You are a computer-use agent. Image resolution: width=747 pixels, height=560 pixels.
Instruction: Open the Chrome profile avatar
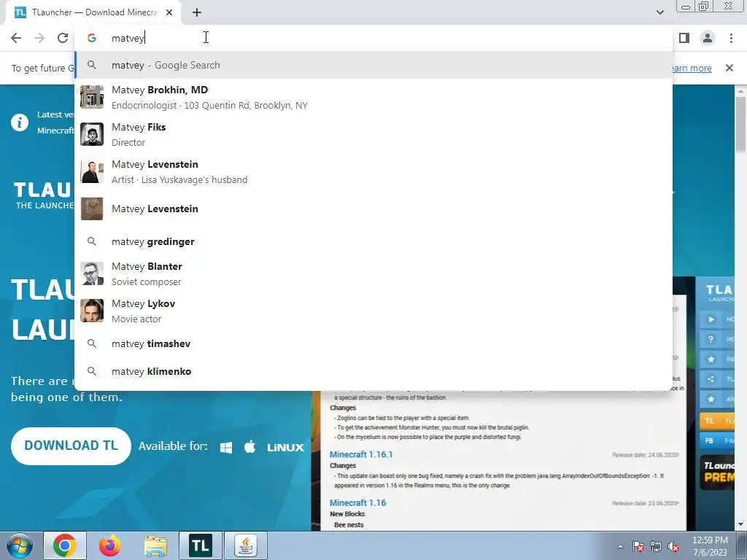tap(708, 38)
